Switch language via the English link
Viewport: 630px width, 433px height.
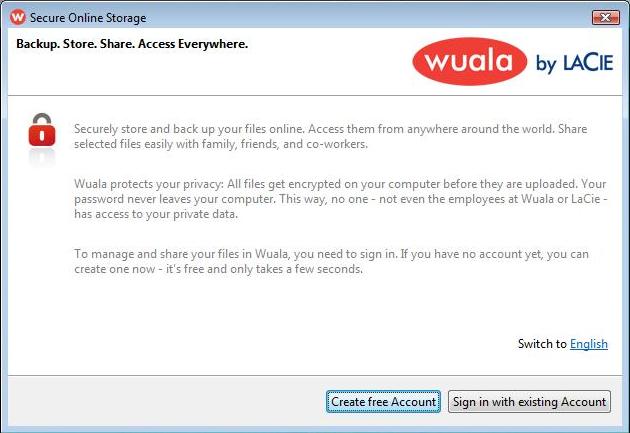tap(588, 344)
